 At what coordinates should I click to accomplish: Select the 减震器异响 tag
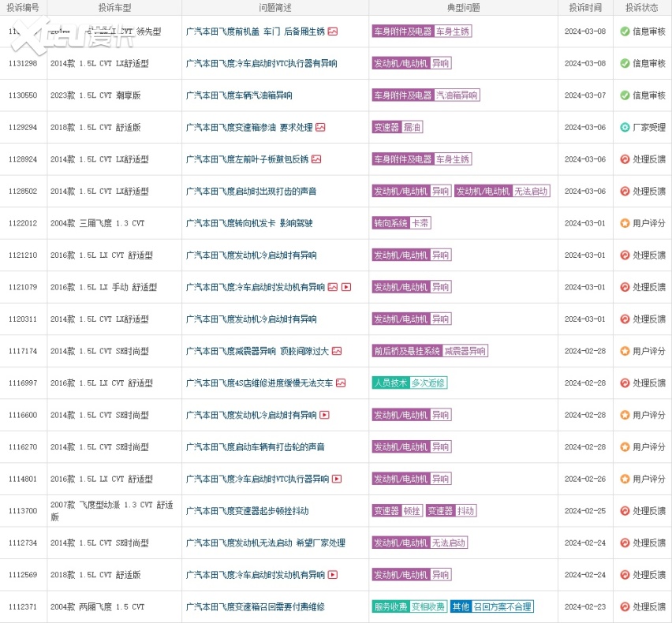(x=465, y=351)
